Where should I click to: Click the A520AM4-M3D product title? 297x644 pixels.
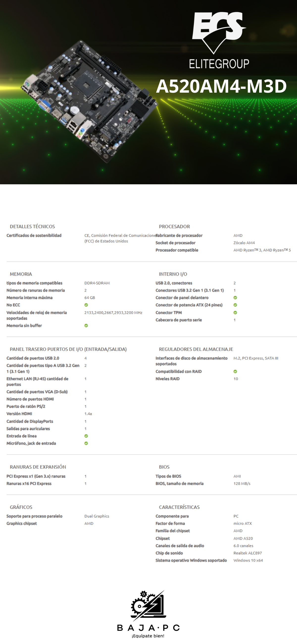coord(221,86)
